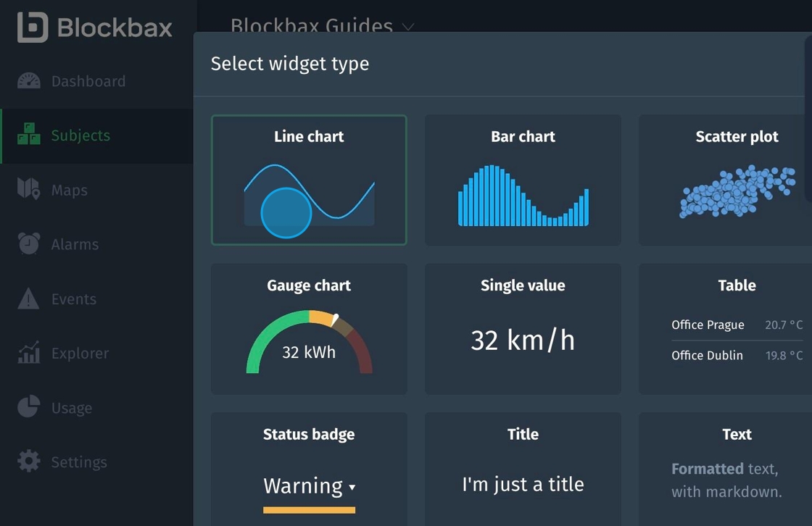Pick the Status badge widget type

click(x=309, y=469)
